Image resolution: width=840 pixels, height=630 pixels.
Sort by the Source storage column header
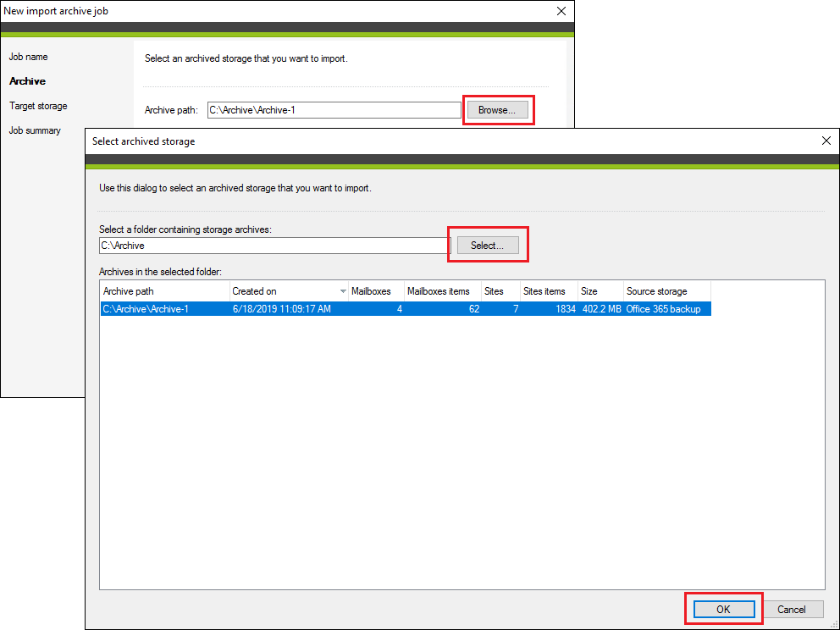click(667, 291)
